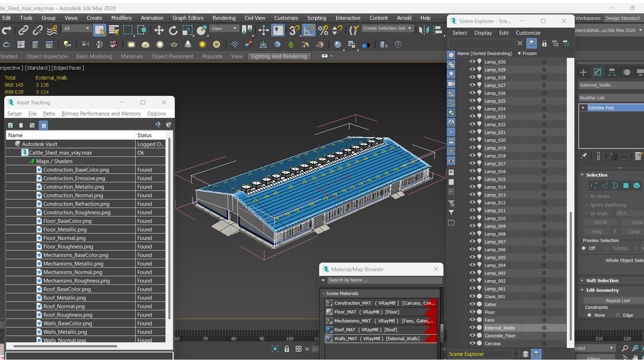
Task: Toggle visibility of the Gates object
Action: coord(472,304)
